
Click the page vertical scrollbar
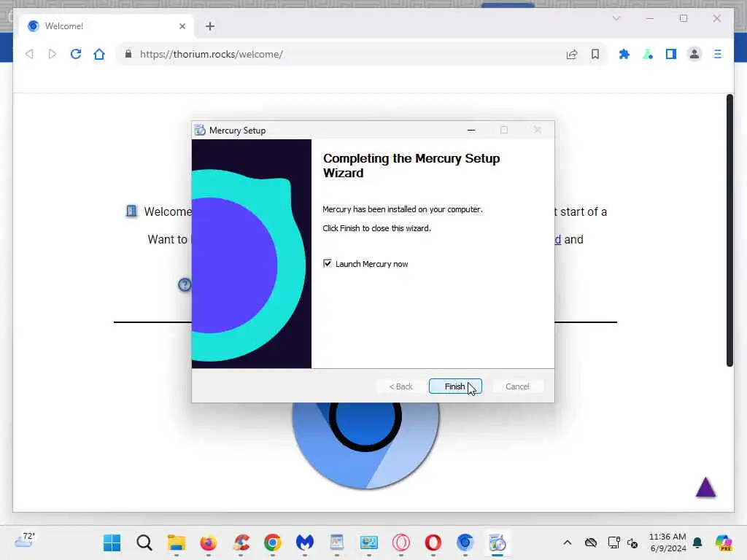pos(729,230)
